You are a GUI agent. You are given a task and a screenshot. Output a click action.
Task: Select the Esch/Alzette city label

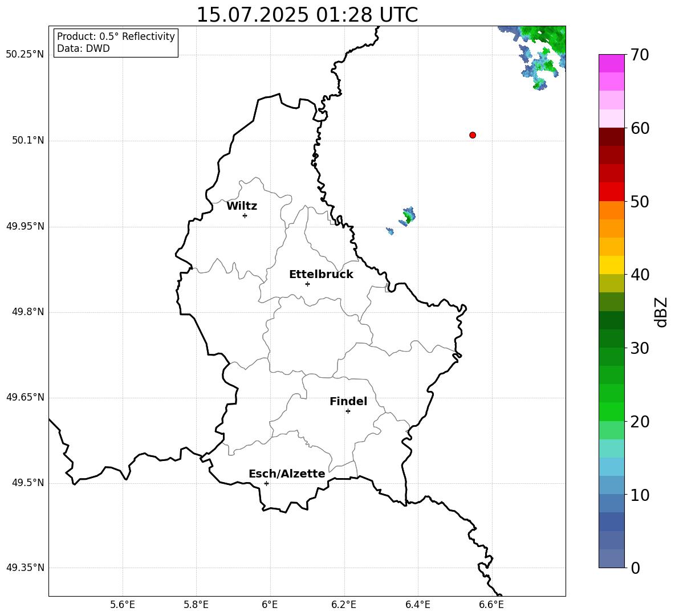pyautogui.click(x=287, y=474)
